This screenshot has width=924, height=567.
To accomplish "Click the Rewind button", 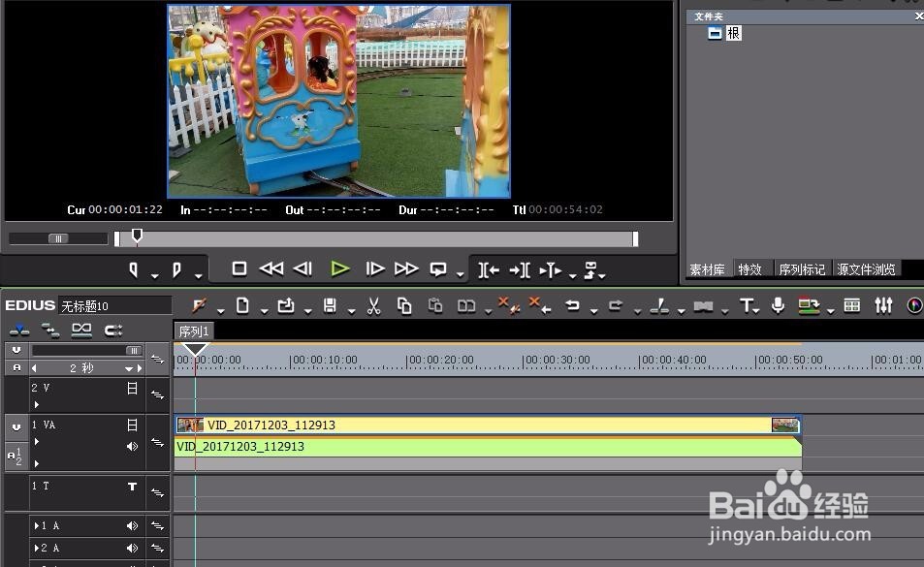I will (271, 269).
